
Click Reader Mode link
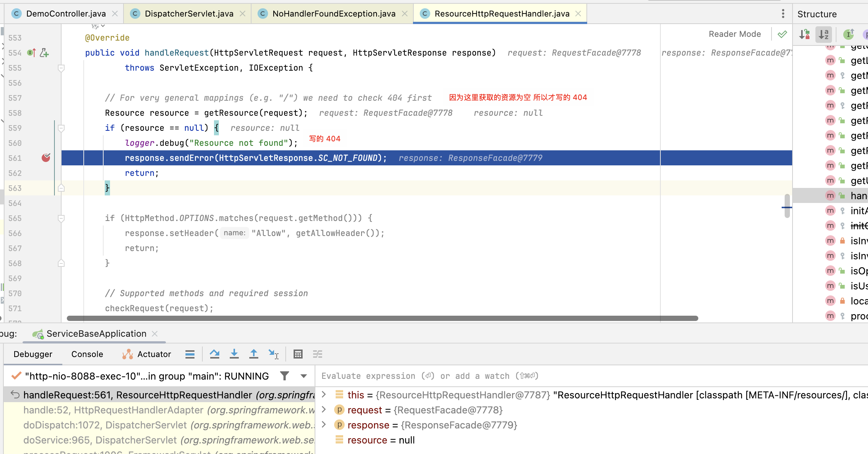pos(734,34)
